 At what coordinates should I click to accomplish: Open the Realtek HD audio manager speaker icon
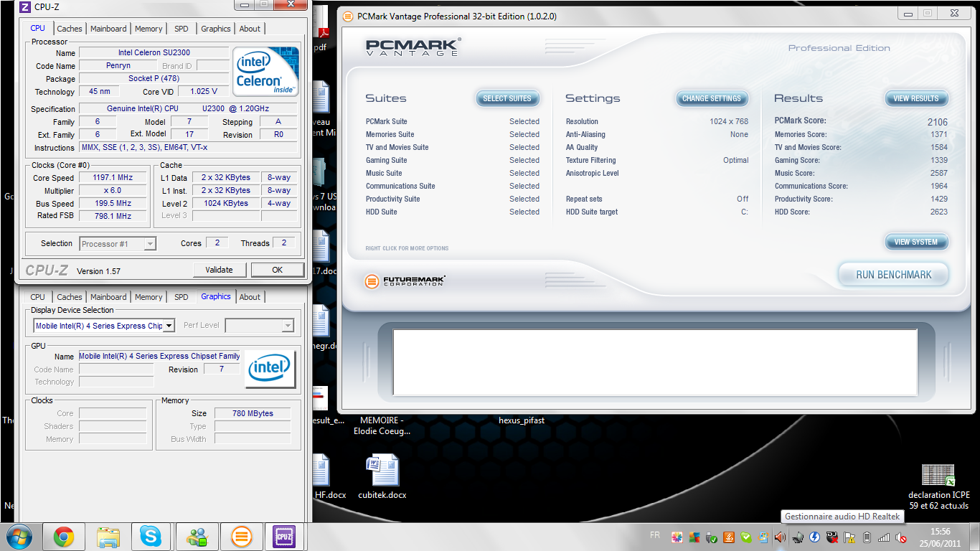[780, 537]
